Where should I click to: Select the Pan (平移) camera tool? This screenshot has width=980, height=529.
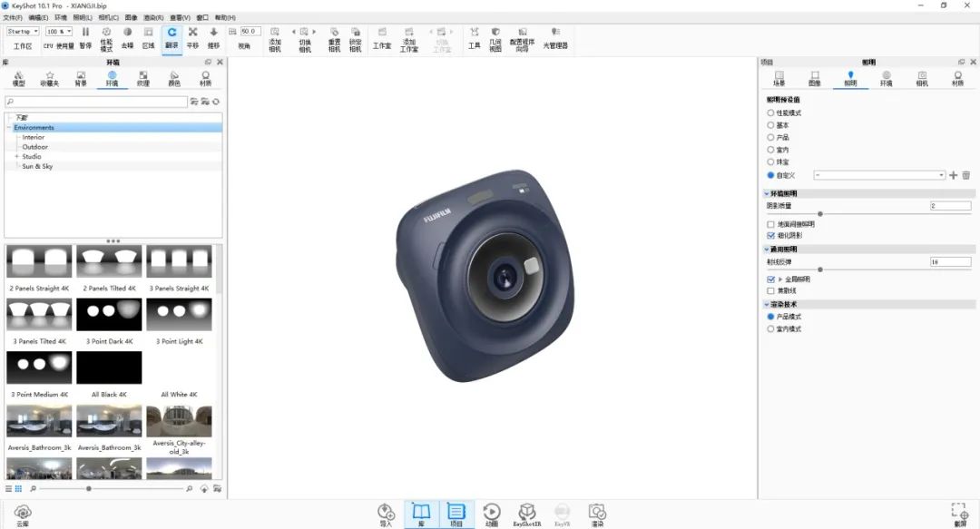pyautogui.click(x=192, y=38)
